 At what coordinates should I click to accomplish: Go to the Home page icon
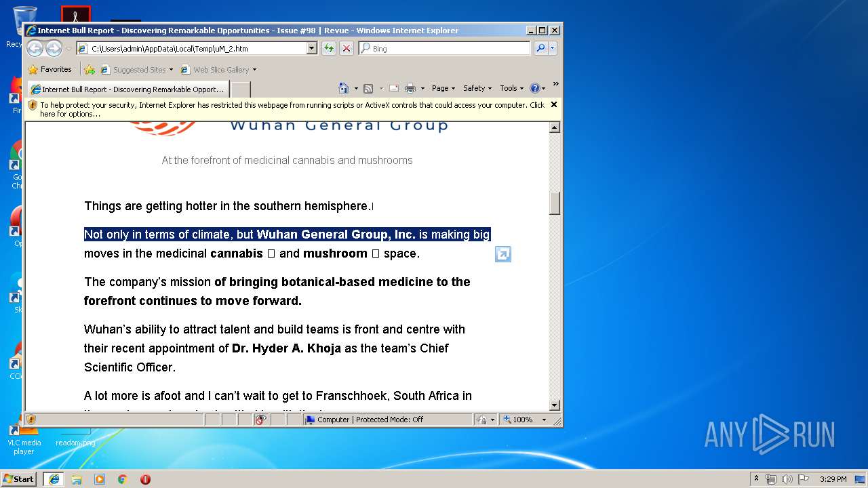coord(344,88)
